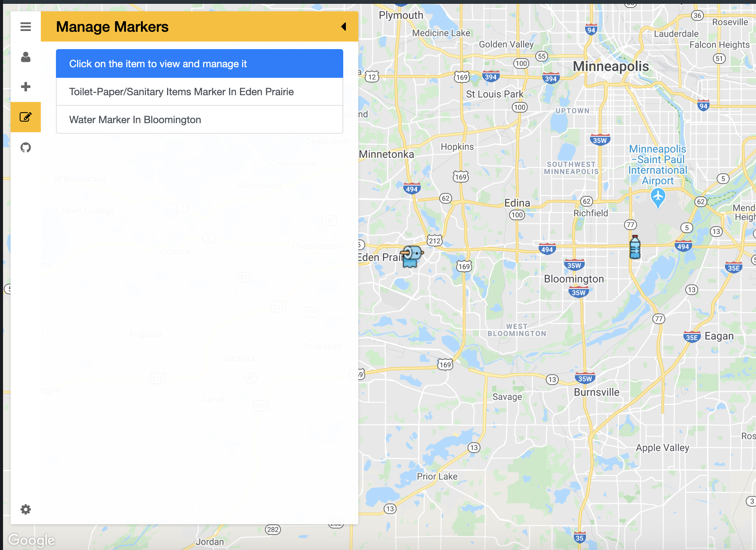
Task: Click the Minneapolis-Saint Paul International Airport label
Action: pos(658,165)
